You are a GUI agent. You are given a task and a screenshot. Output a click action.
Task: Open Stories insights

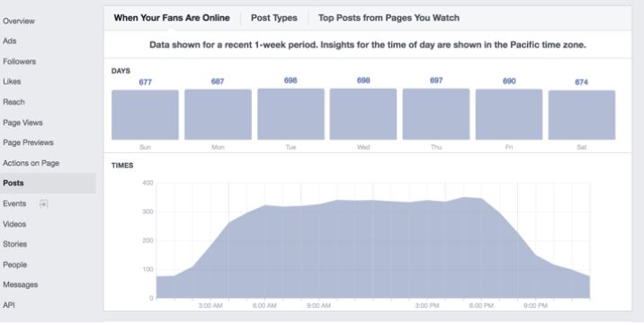[x=14, y=244]
